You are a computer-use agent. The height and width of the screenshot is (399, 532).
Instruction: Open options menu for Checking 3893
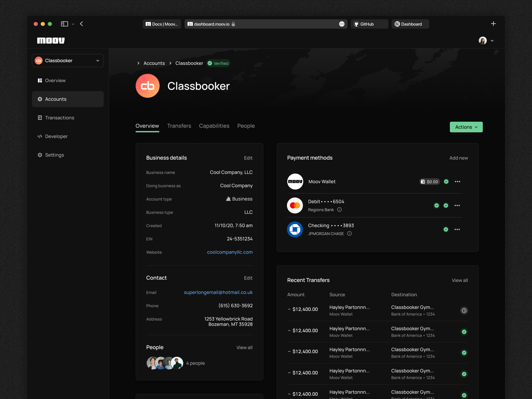click(457, 229)
